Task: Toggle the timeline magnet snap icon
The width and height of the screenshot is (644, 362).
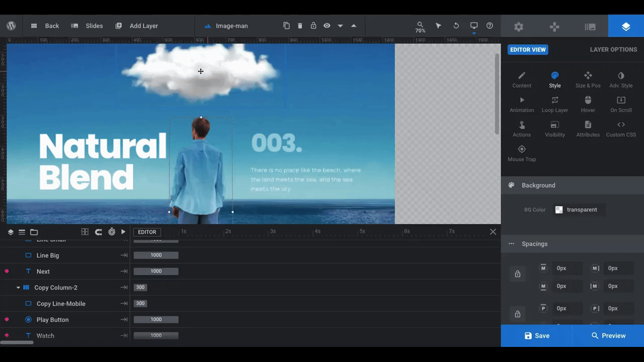Action: 99,232
